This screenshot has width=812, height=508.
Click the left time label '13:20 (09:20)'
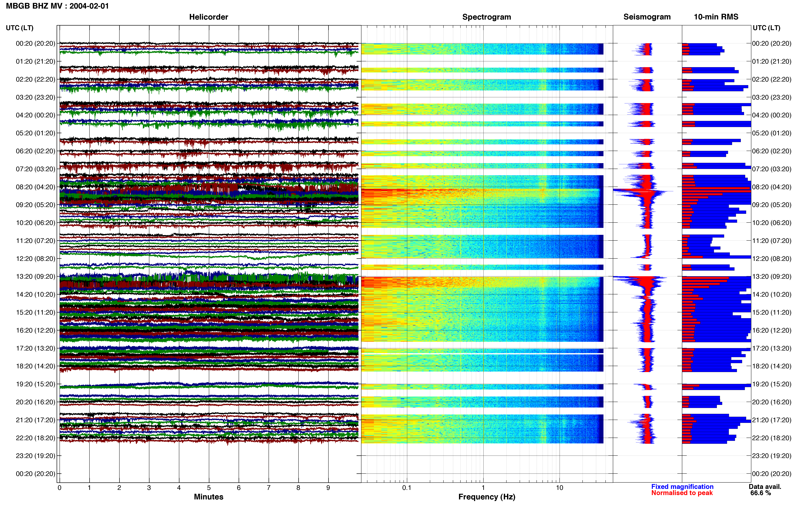click(x=36, y=277)
